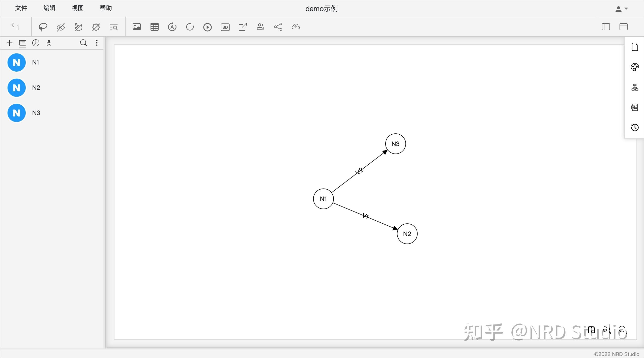This screenshot has height=358, width=644.
Task: Select the N2 node in the canvas
Action: pos(407,233)
